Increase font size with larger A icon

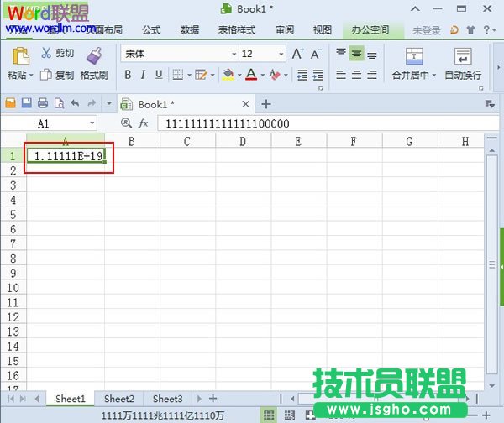pyautogui.click(x=298, y=54)
